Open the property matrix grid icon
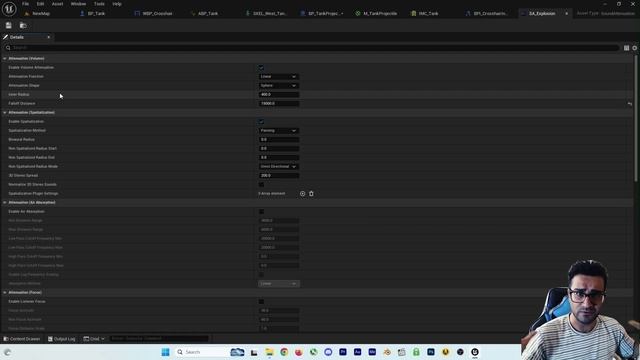The height and width of the screenshot is (360, 640). (627, 48)
